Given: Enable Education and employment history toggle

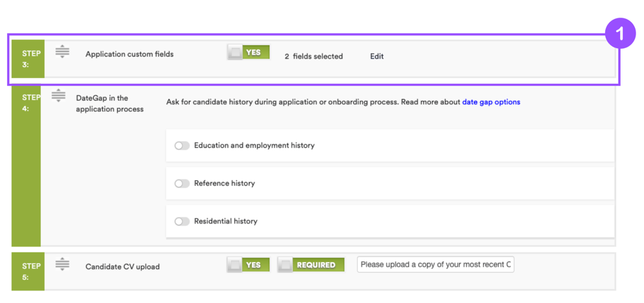Looking at the screenshot, I should tap(182, 146).
